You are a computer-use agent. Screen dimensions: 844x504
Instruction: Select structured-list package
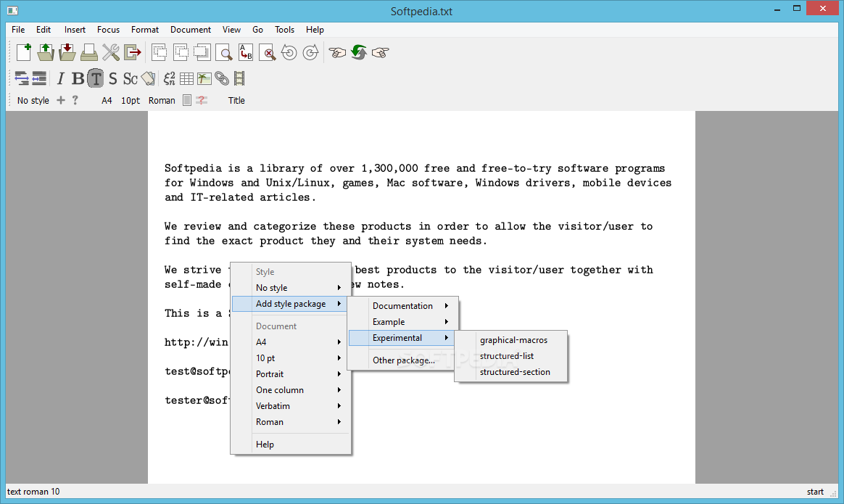511,356
